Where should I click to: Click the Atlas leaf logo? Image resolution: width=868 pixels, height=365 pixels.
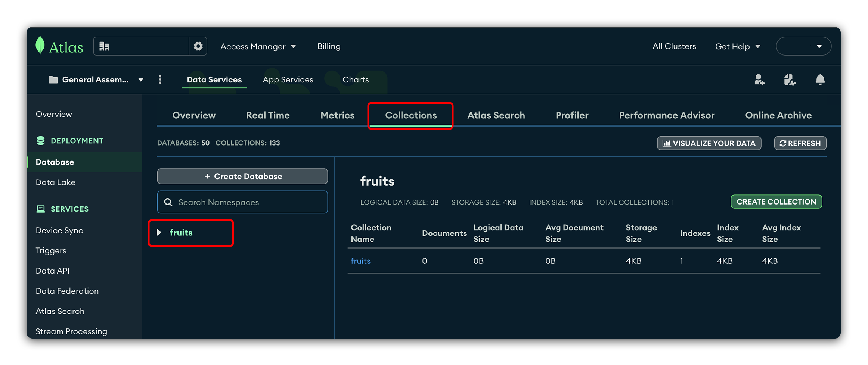coord(40,46)
